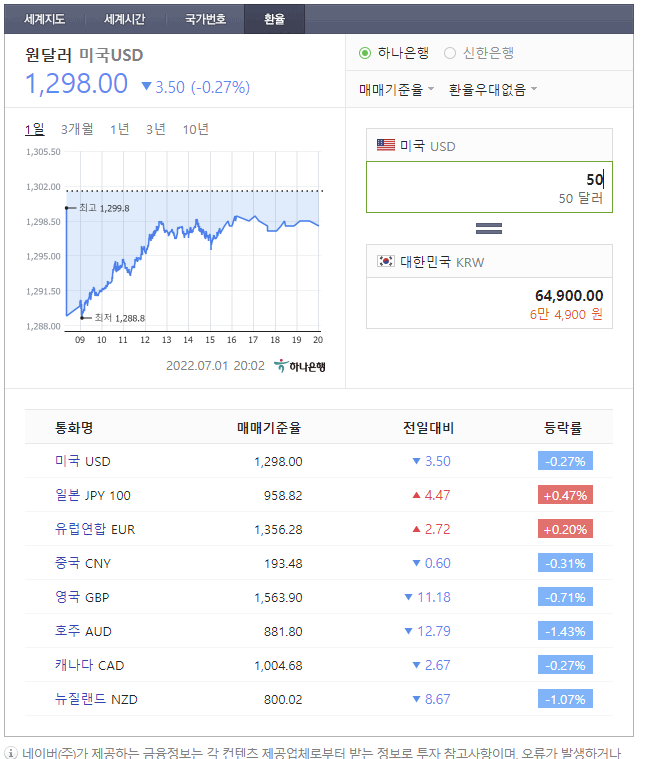Open the 매매기준율 dropdown
Screen dimensions: 648x759
(x=397, y=90)
